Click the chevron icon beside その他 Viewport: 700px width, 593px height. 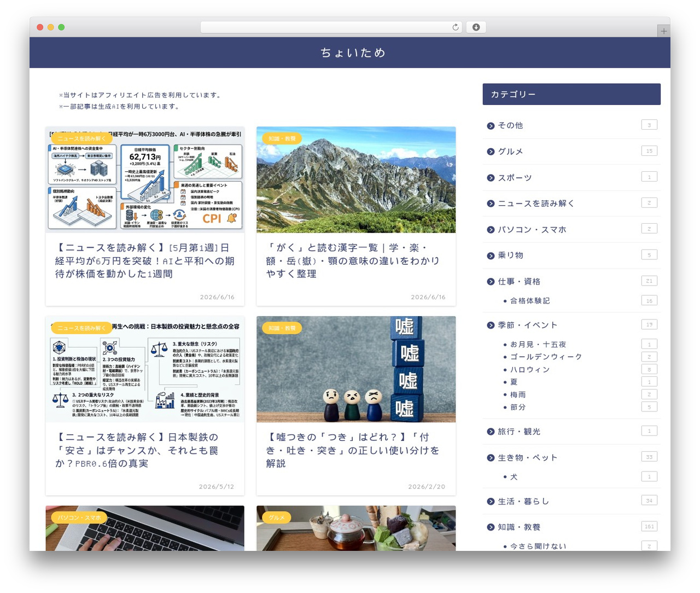(x=491, y=126)
